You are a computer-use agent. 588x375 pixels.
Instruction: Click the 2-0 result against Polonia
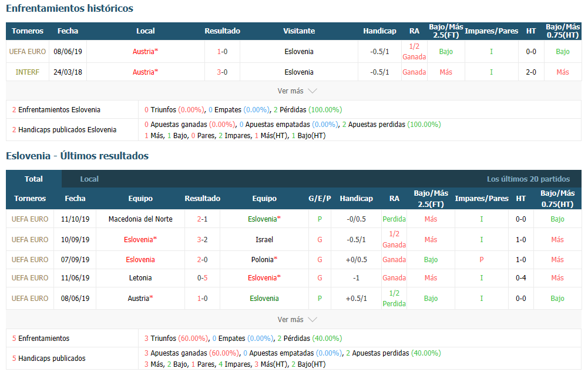point(203,259)
